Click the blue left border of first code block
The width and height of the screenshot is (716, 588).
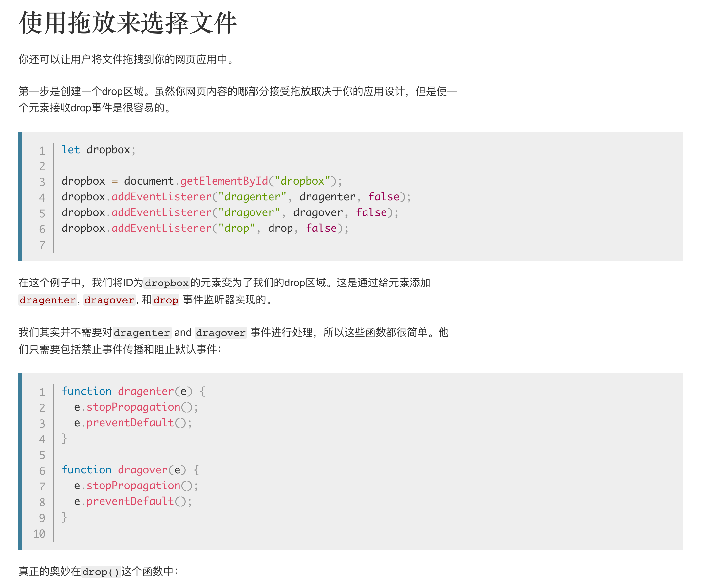[20, 196]
